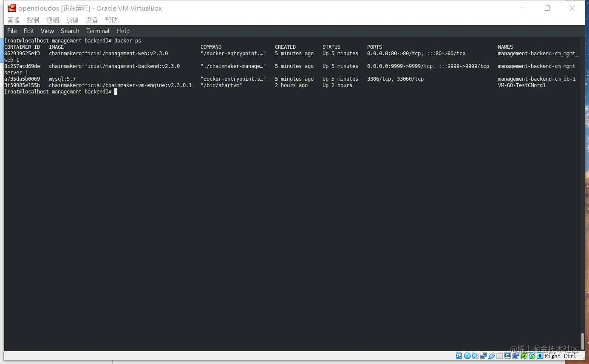Click the "docker ps" command text
Screen dimensions: 589x364
pos(127,41)
